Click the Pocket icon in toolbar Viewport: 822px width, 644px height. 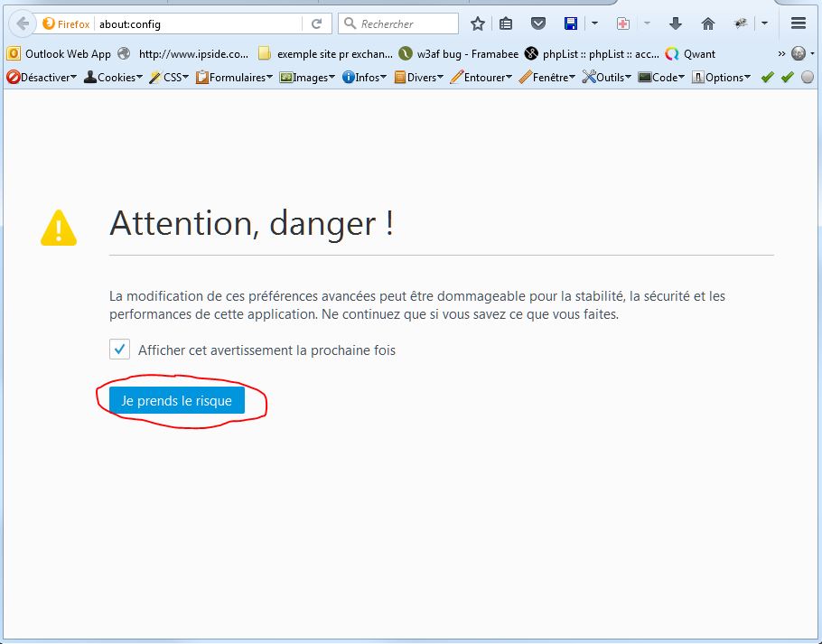[x=537, y=24]
